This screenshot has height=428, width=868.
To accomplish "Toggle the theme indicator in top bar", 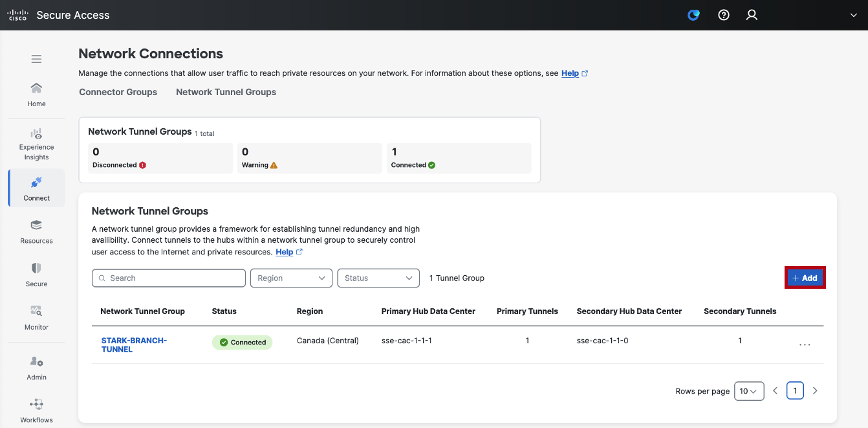I will (693, 14).
